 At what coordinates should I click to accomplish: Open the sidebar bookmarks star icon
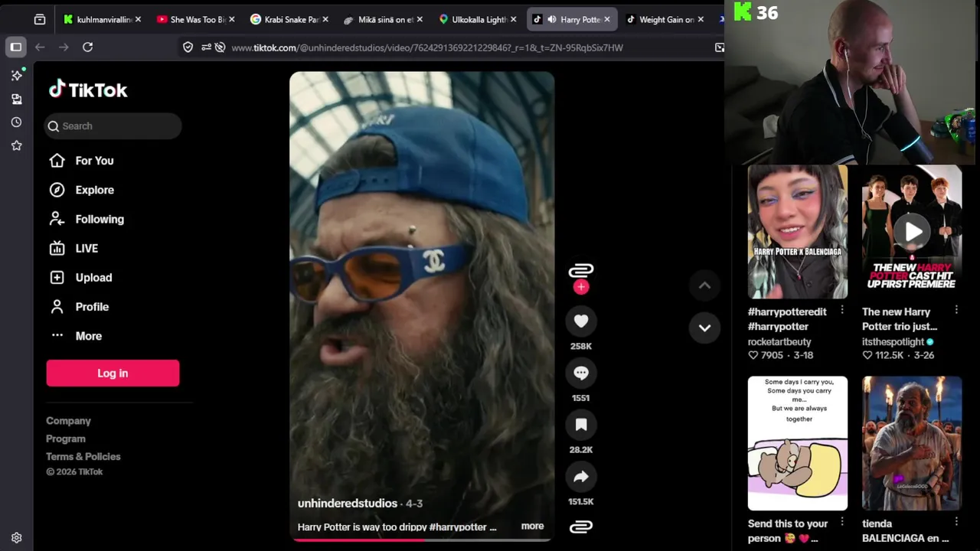click(16, 145)
